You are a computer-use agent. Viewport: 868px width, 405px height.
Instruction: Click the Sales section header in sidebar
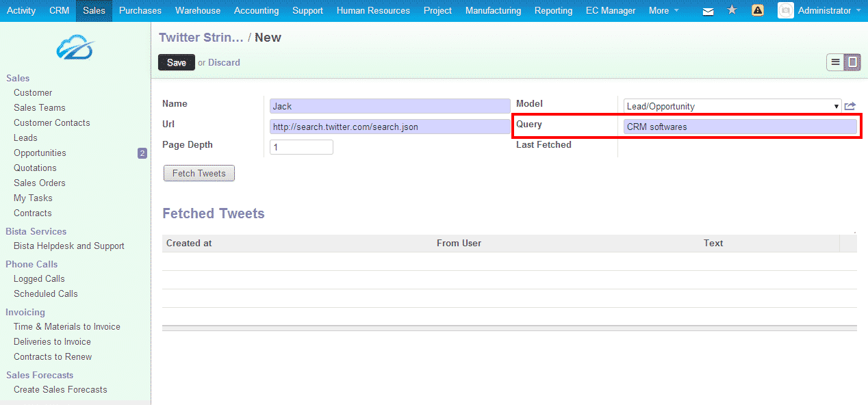pos(18,78)
